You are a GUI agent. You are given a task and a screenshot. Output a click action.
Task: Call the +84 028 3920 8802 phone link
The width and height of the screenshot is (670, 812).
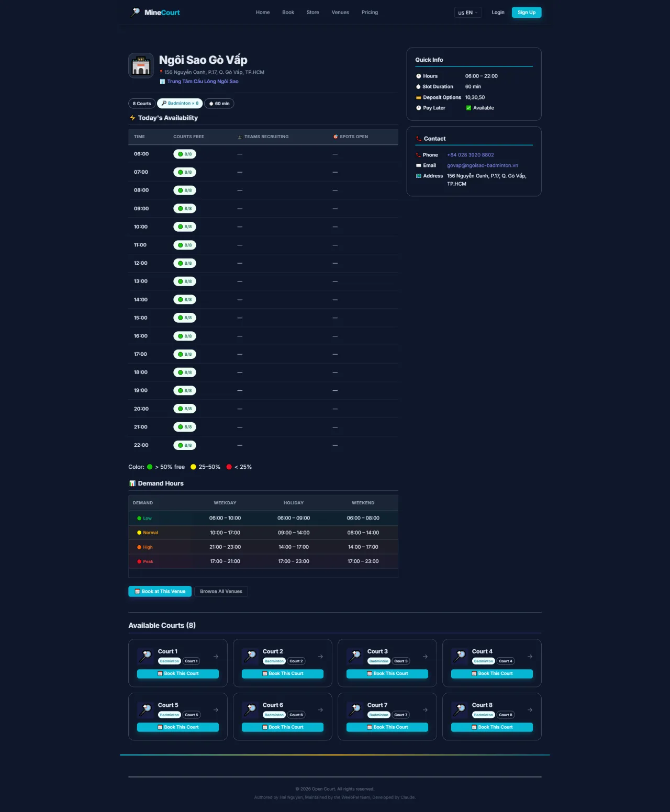tap(471, 155)
